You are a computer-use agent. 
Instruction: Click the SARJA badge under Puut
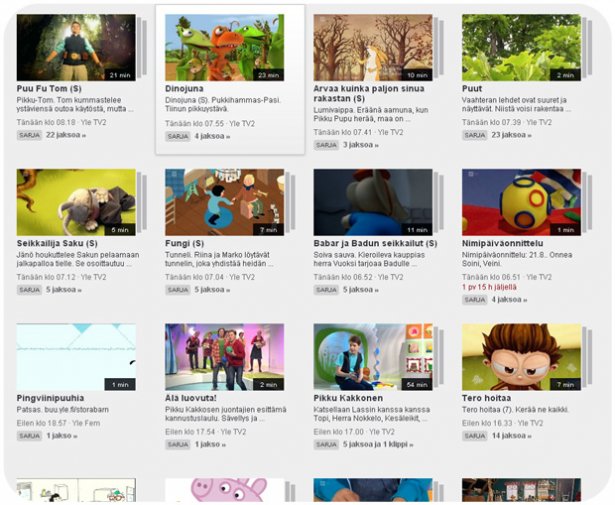(474, 135)
